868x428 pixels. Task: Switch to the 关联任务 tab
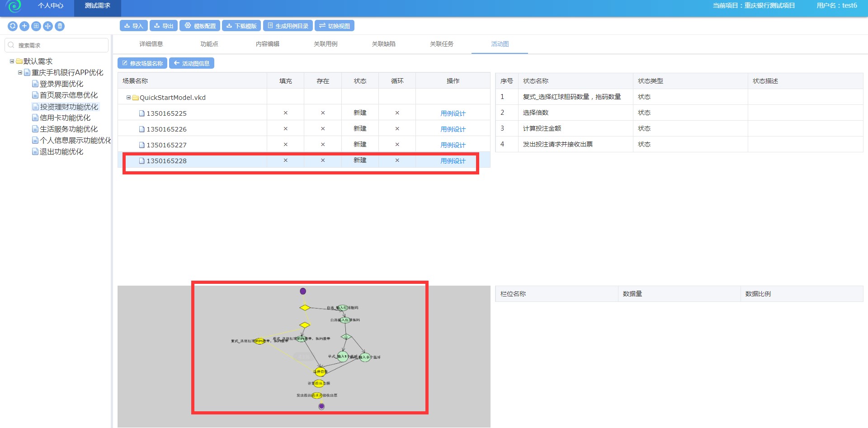tap(442, 44)
